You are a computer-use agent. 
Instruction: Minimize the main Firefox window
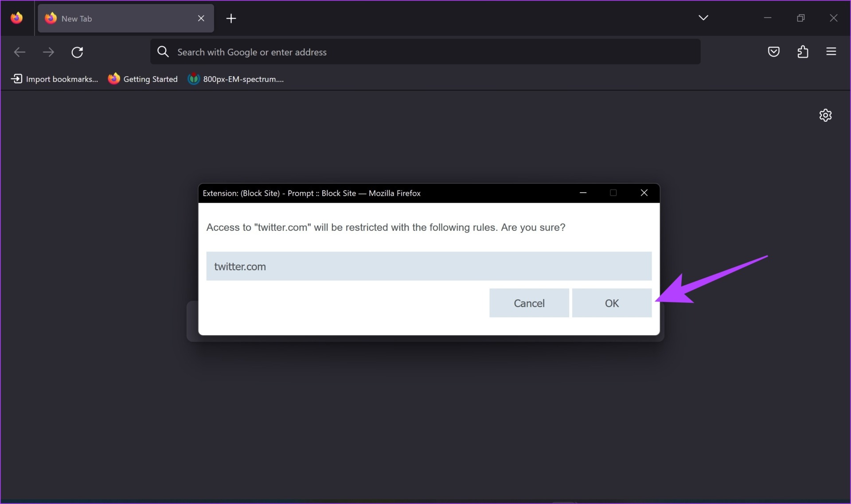pyautogui.click(x=768, y=18)
